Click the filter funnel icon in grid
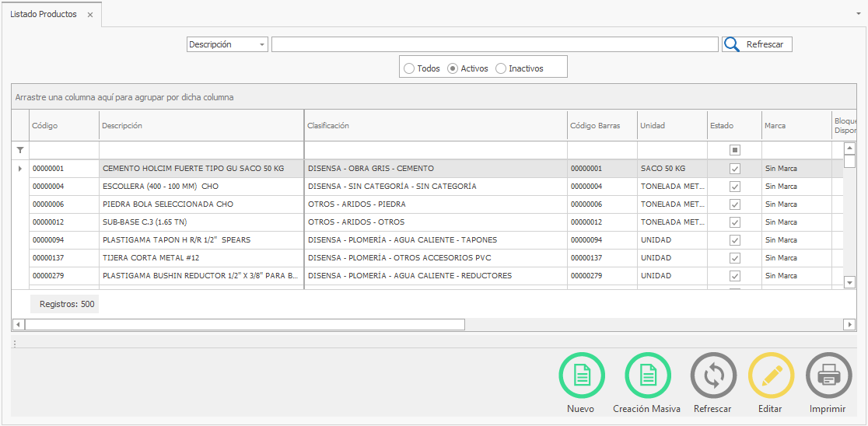868x426 pixels. pos(20,150)
